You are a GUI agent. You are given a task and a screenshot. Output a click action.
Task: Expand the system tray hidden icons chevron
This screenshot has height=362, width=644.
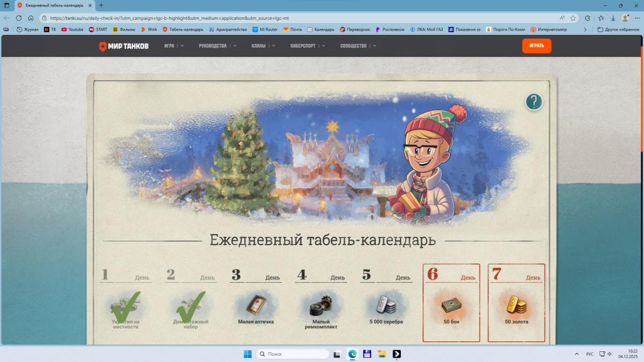tap(577, 354)
